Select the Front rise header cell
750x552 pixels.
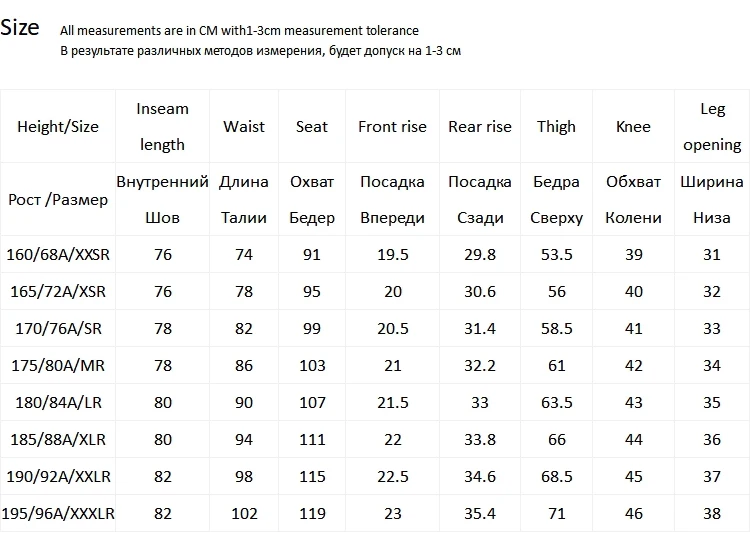[392, 126]
